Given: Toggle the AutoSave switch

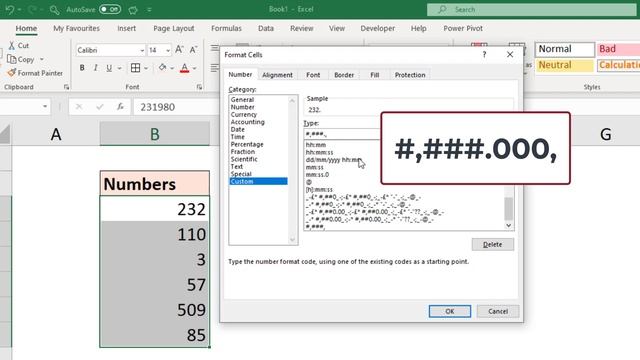Looking at the screenshot, I should 110,9.
